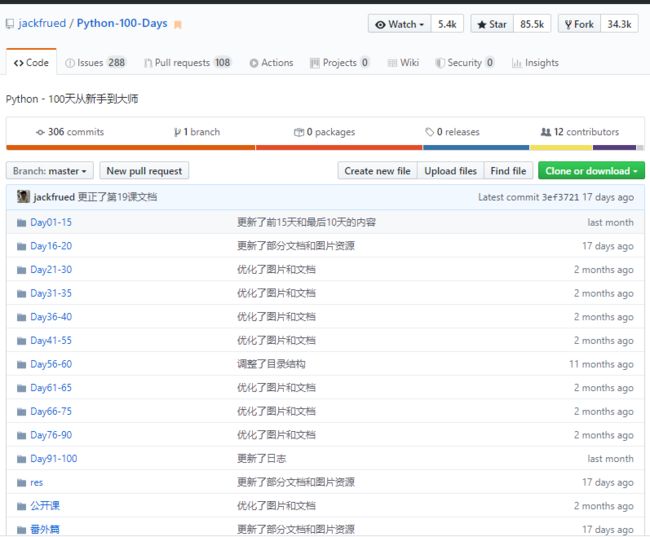Viewport: 650px width, 537px height.
Task: View the 306 commits history
Action: point(70,132)
